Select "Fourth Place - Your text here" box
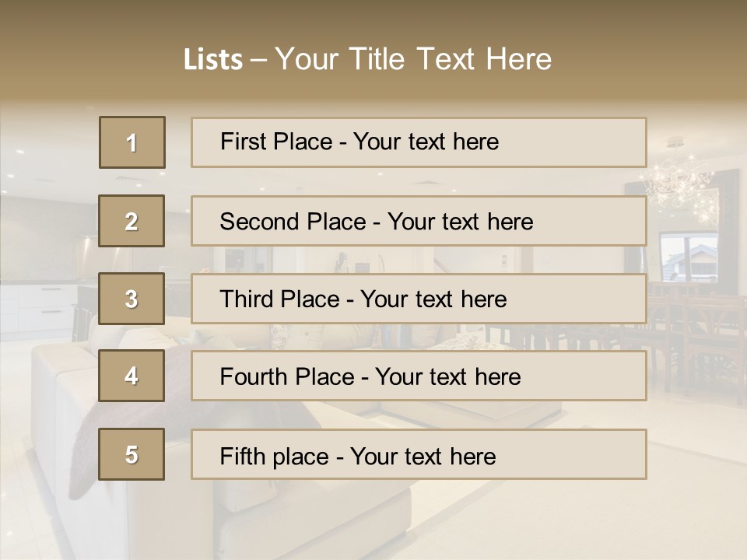The width and height of the screenshot is (747, 560). [x=419, y=376]
